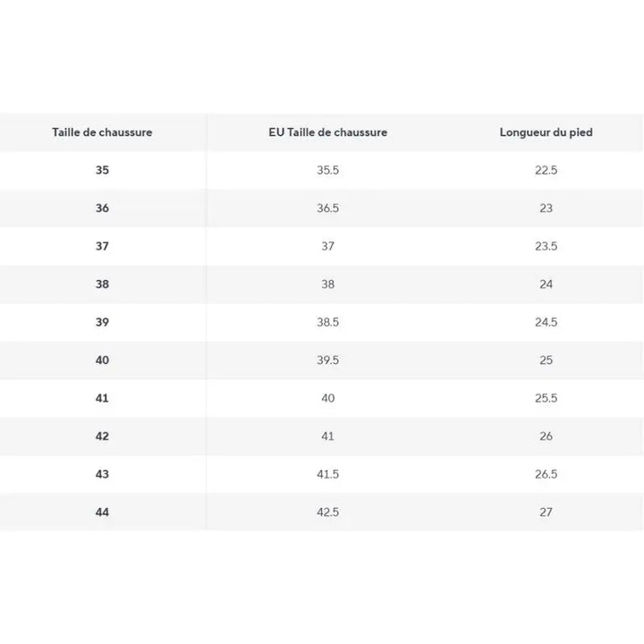The width and height of the screenshot is (644, 644).
Task: Click the first "Taille de chaussure" column header
Action: tap(102, 132)
